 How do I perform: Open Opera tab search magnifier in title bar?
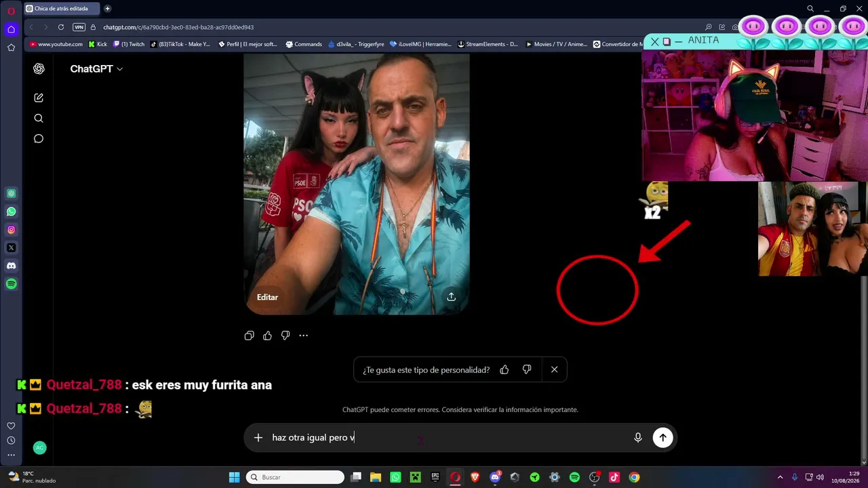810,9
